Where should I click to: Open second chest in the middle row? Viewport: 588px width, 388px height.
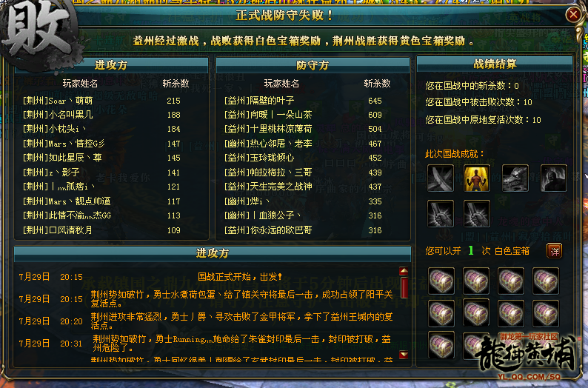coord(476,313)
